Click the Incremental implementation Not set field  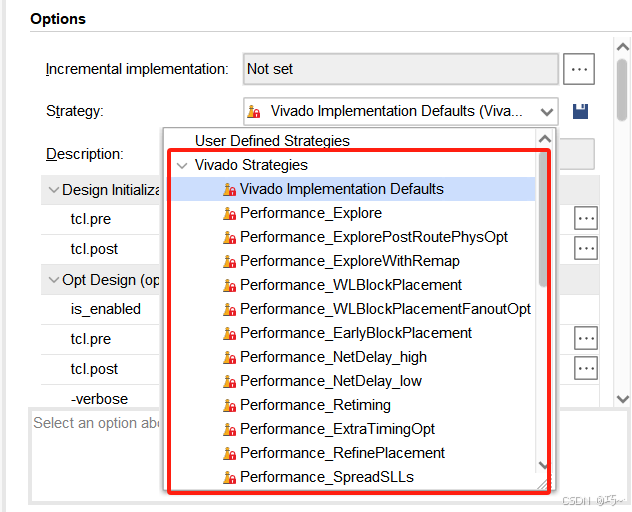click(x=401, y=69)
